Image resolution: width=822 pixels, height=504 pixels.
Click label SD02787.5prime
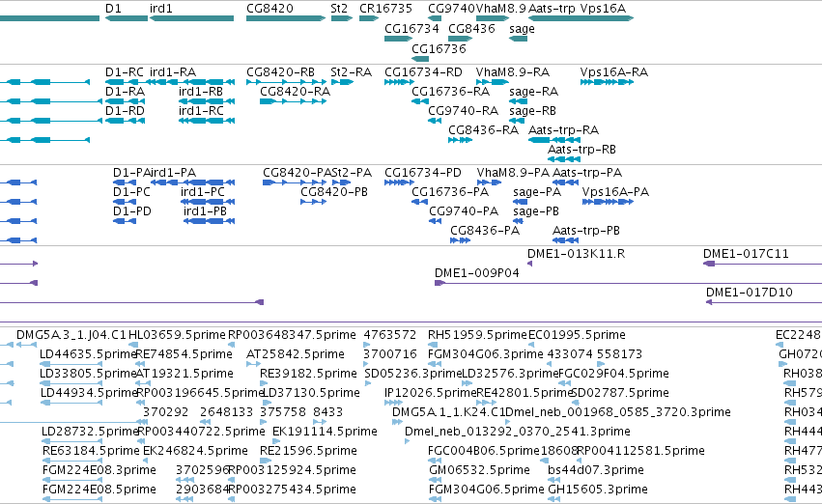point(620,393)
